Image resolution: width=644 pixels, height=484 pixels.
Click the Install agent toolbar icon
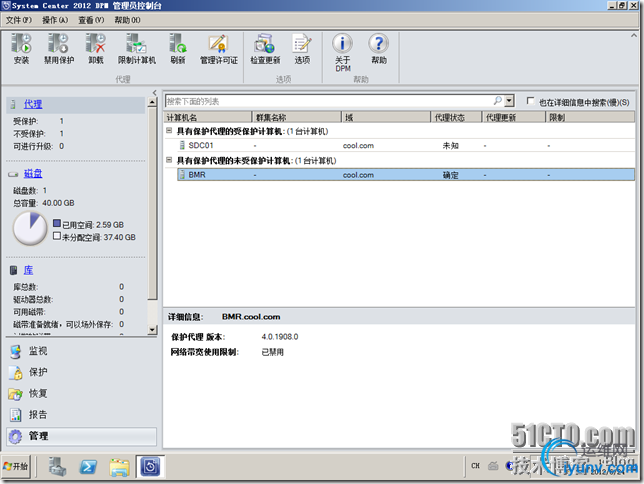pyautogui.click(x=21, y=44)
